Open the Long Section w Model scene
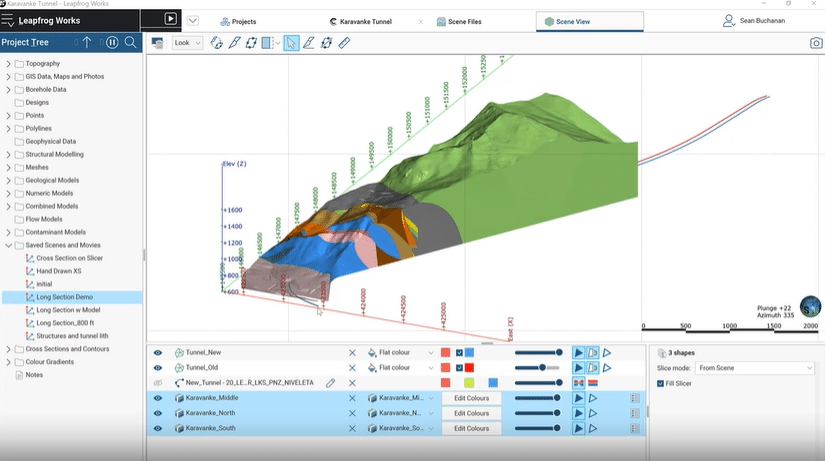 [68, 310]
